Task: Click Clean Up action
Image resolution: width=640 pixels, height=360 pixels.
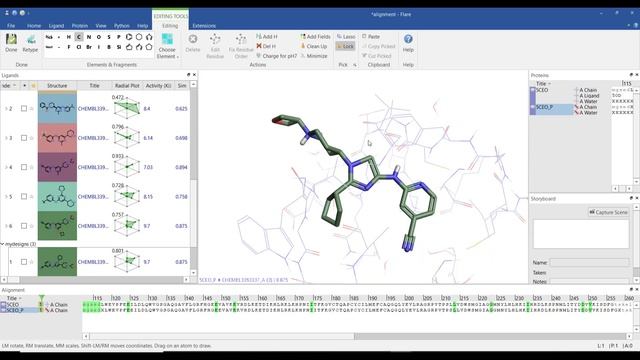Action: coord(313,46)
